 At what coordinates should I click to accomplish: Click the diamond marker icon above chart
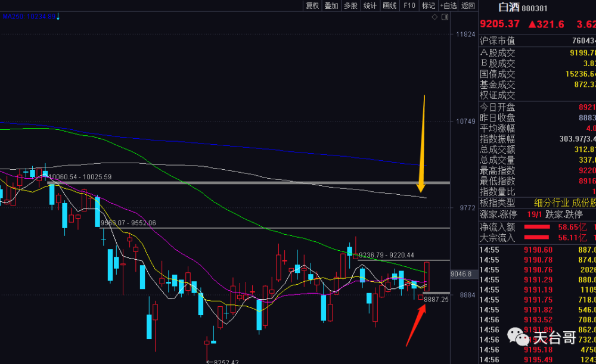click(x=434, y=17)
